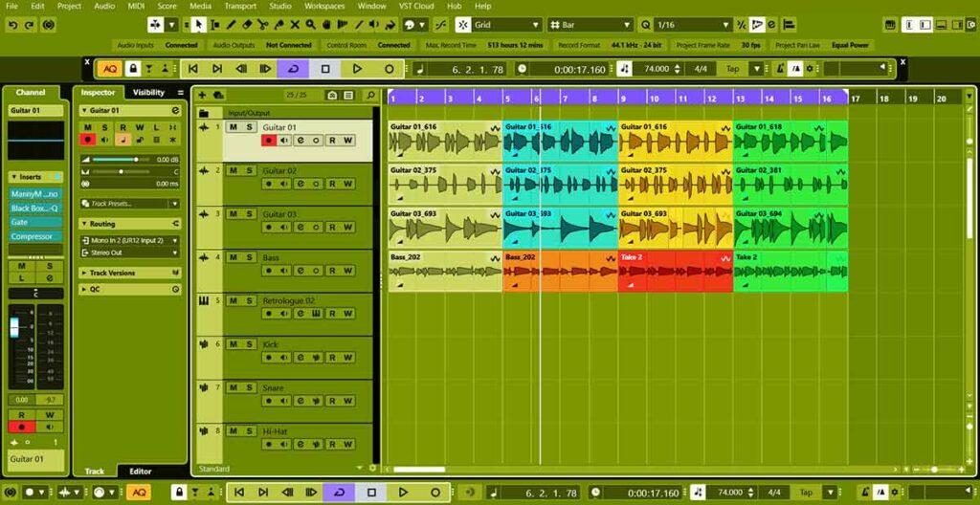Open the metronome click setup gear
This screenshot has height=505, width=980.
click(810, 69)
